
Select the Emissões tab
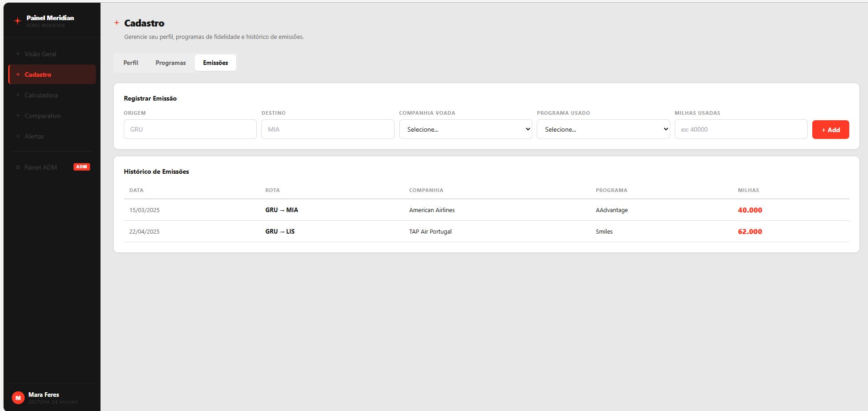(216, 63)
